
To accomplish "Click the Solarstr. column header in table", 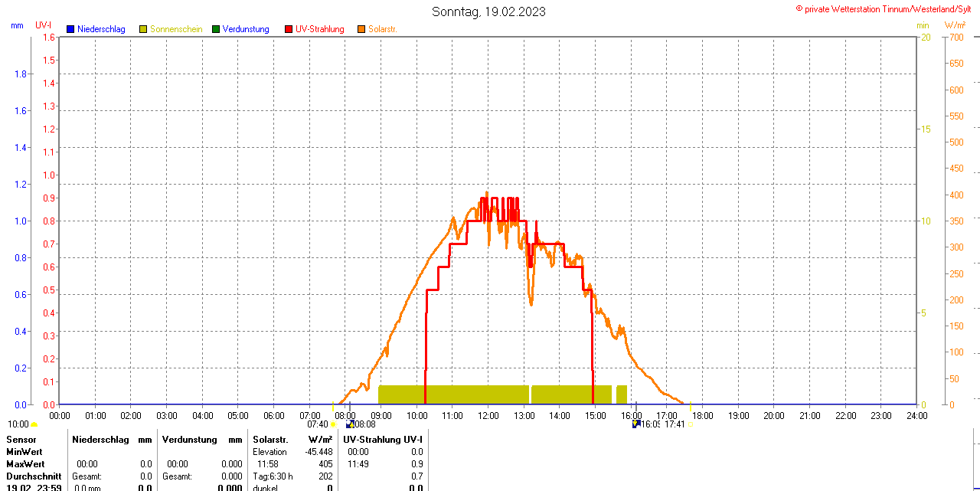I will point(270,440).
